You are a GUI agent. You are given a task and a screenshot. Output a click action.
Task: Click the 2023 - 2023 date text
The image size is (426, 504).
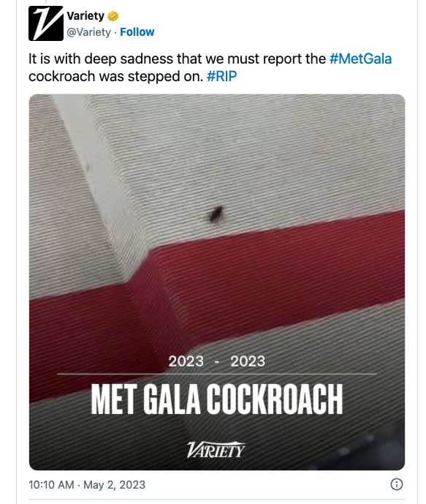pos(217,361)
